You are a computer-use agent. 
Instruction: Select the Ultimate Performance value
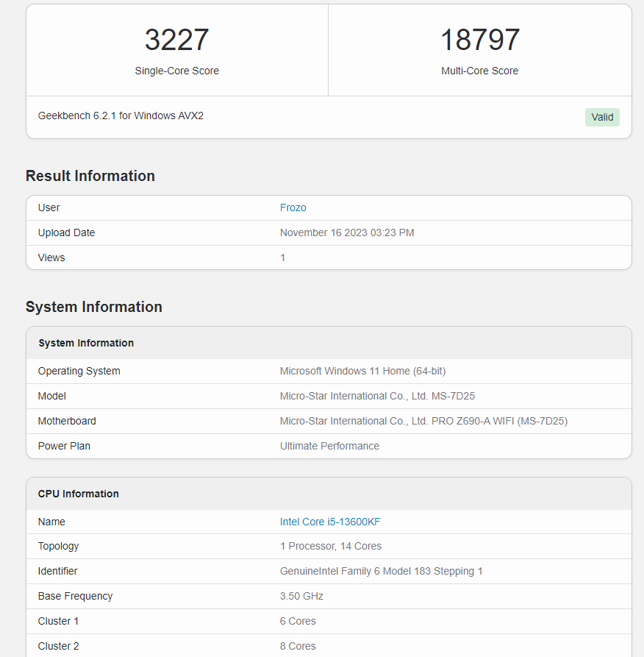329,446
